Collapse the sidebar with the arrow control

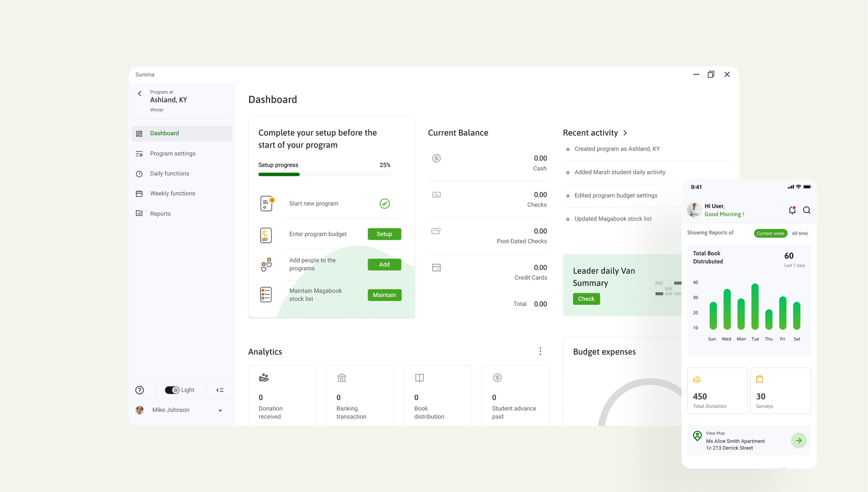220,390
